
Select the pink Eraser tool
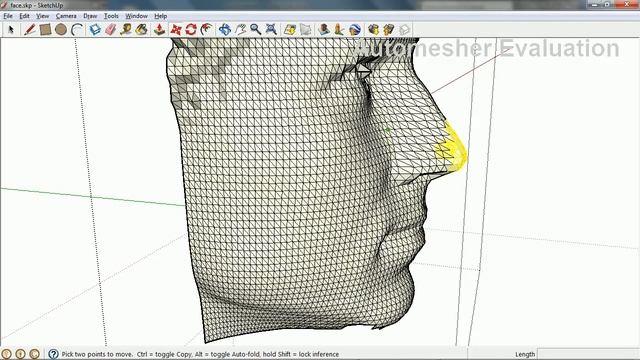tap(111, 29)
